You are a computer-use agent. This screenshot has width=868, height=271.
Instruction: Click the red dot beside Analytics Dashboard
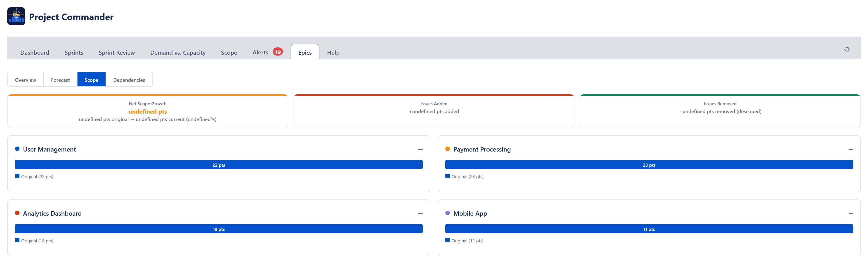(x=17, y=213)
